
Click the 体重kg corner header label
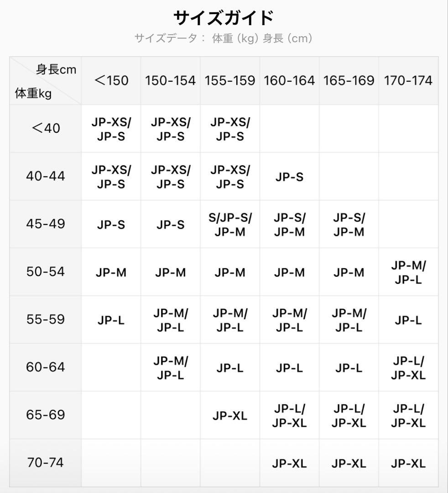[x=33, y=94]
